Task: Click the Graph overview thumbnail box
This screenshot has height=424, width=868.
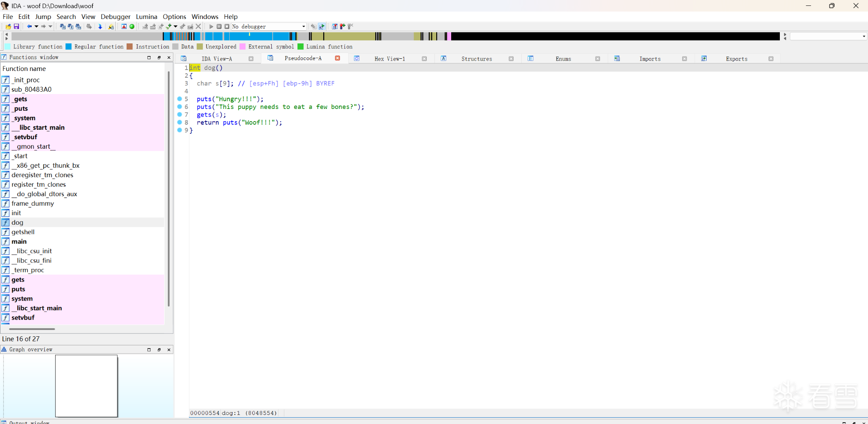Action: tap(86, 386)
